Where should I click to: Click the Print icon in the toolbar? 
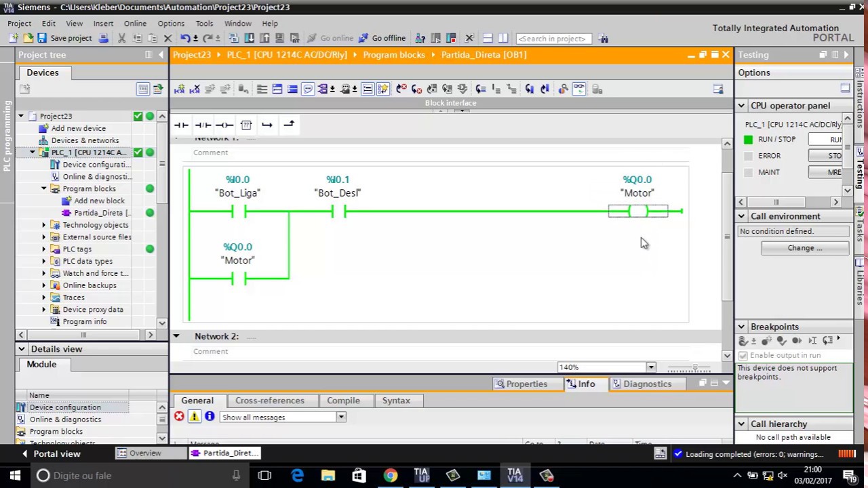103,39
